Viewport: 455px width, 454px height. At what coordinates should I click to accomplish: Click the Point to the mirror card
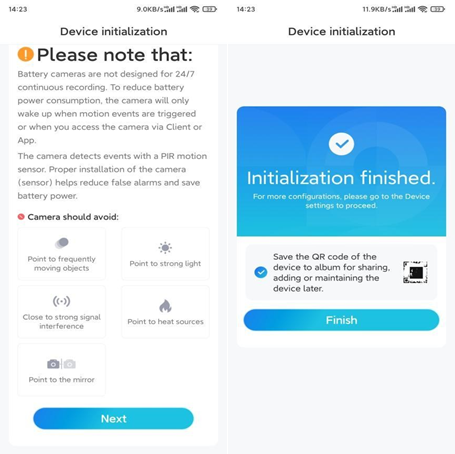pyautogui.click(x=62, y=370)
